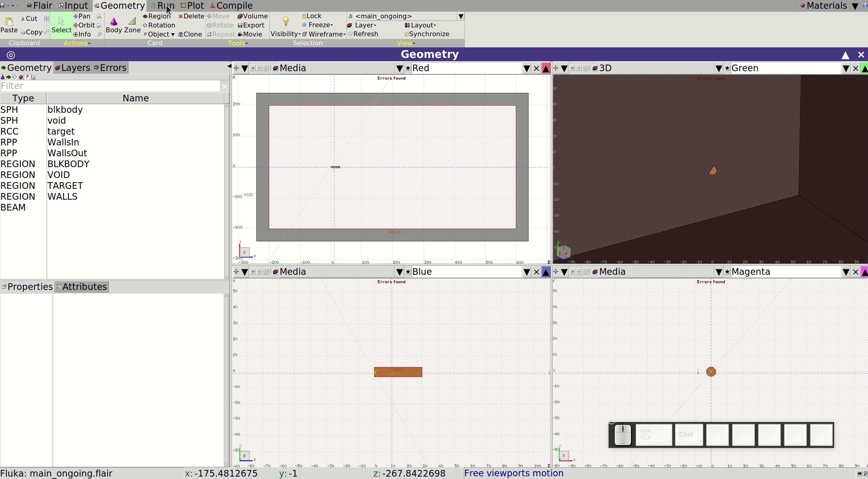This screenshot has width=868, height=479.
Task: Click the Body cone icon
Action: (114, 21)
